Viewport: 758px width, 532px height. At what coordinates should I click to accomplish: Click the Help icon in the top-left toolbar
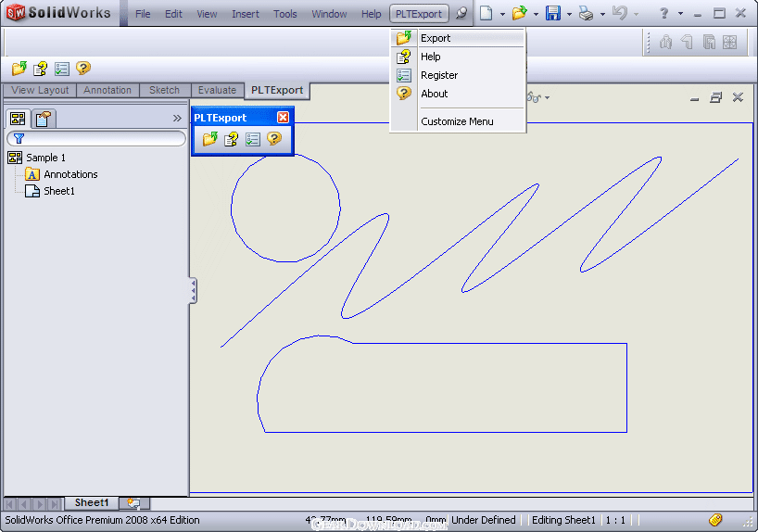click(x=40, y=69)
